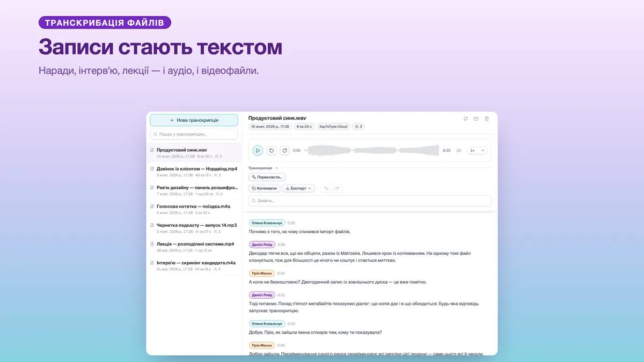Click the speakers count badge showing 3

(358, 127)
